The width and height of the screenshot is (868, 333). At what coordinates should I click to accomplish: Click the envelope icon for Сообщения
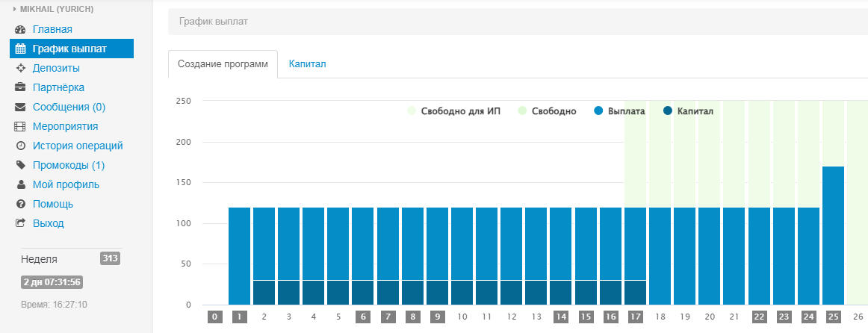(x=20, y=108)
